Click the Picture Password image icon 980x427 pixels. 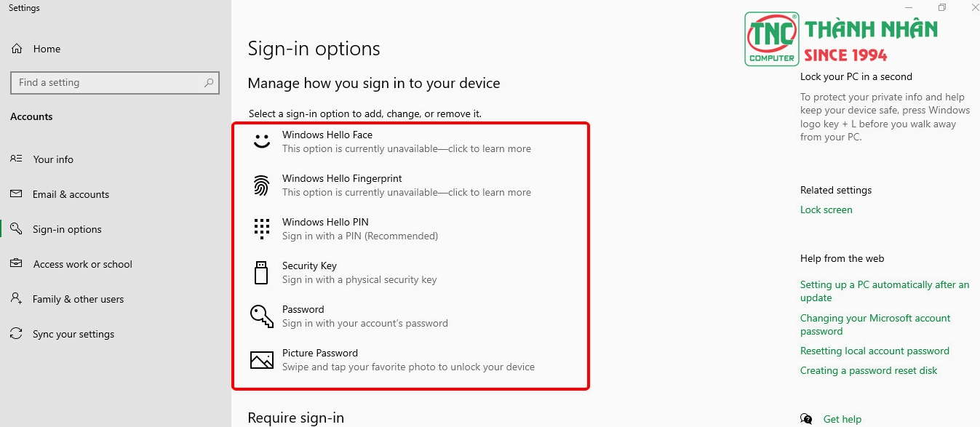[x=262, y=359]
